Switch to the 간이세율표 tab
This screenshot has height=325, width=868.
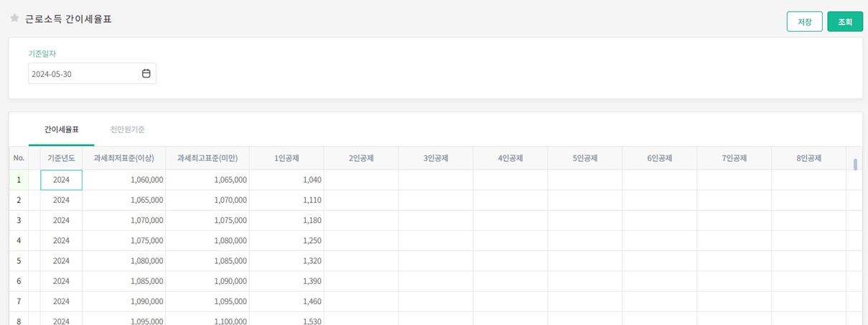[61, 129]
